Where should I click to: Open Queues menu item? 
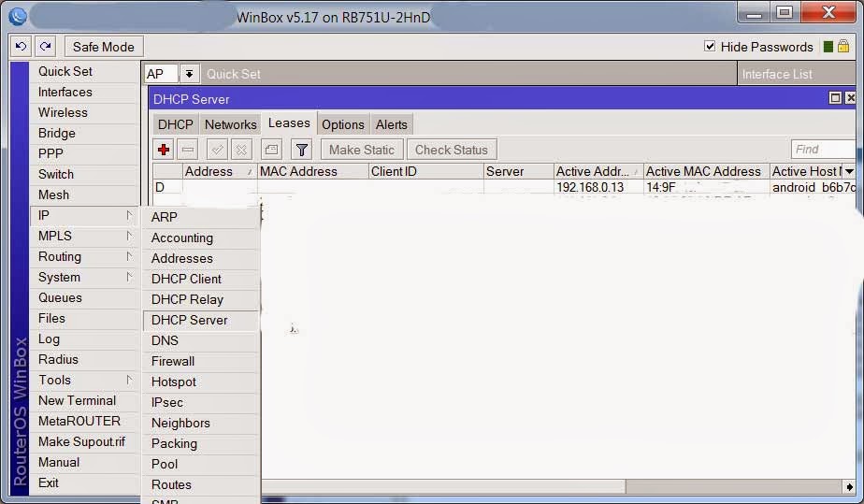[84, 298]
